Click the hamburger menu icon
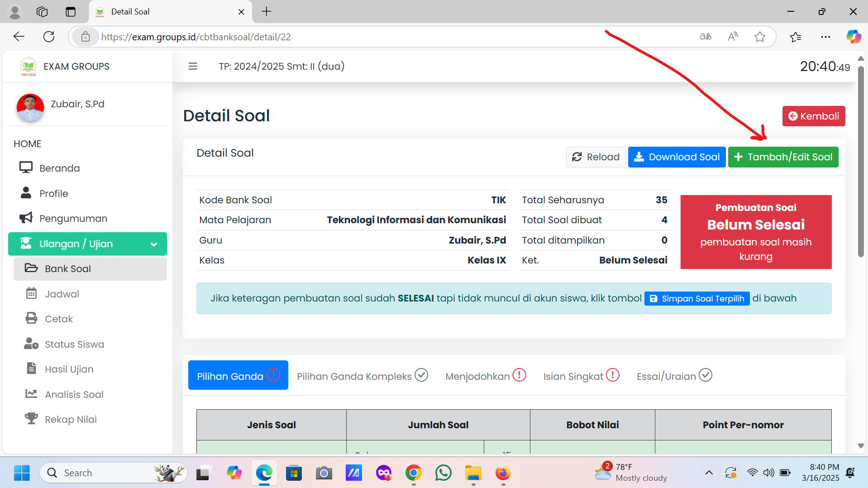This screenshot has width=868, height=488. click(x=193, y=67)
